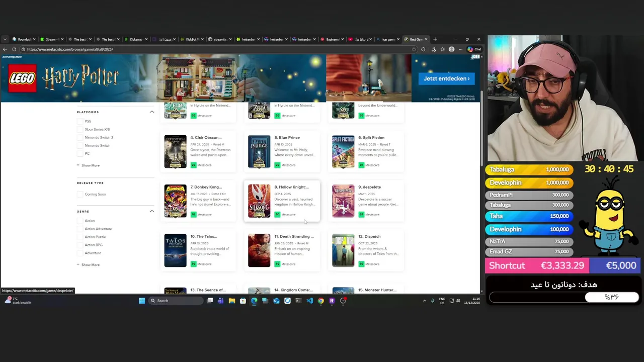
Task: Click the Metascore badge under despelote
Action: [361, 215]
